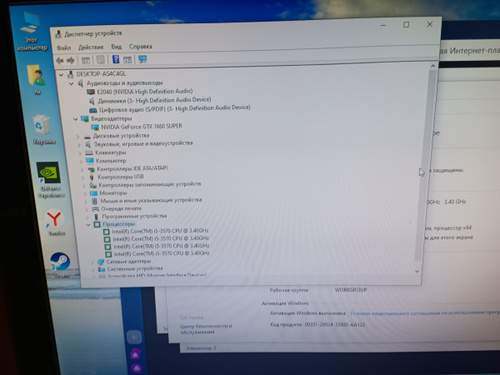This screenshot has width=500, height=375.
Task: Click the Back arrow in Device Manager toolbar
Action: tap(60, 61)
